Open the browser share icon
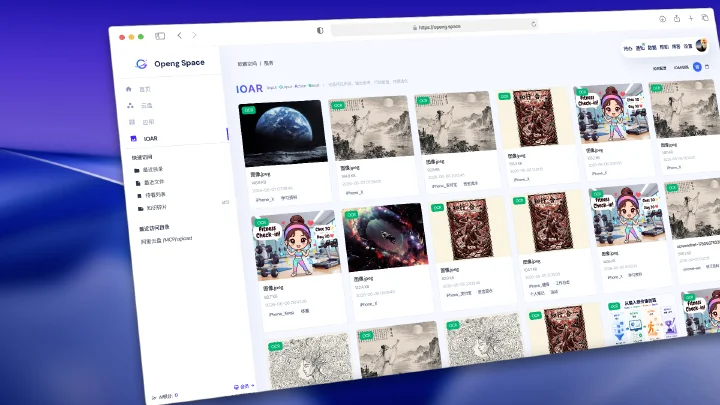The image size is (720, 405). [677, 18]
